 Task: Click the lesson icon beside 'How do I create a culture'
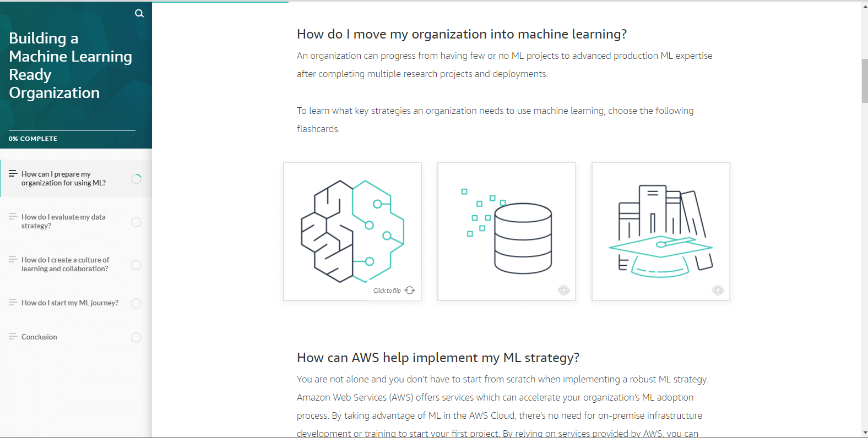pyautogui.click(x=13, y=259)
